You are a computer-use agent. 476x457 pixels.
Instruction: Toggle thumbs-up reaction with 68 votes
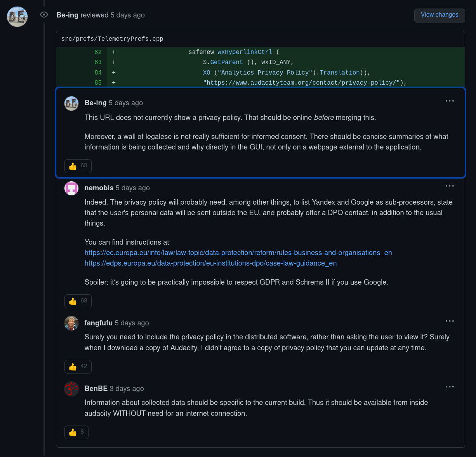pos(78,301)
